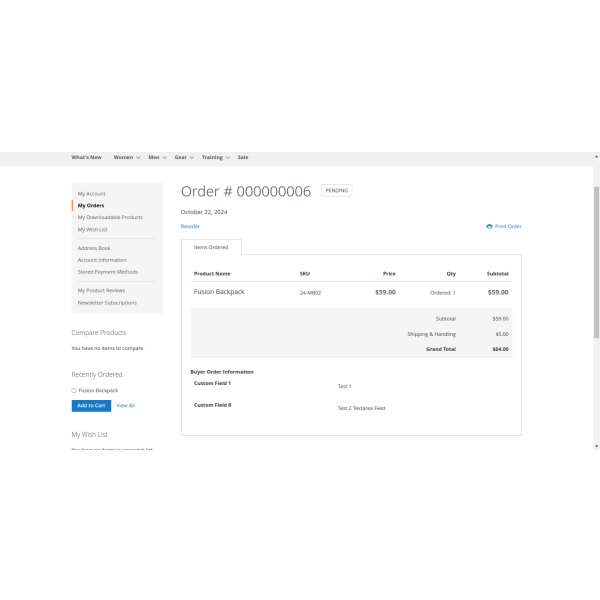Image resolution: width=600 pixels, height=600 pixels.
Task: Open the View All link
Action: point(125,405)
